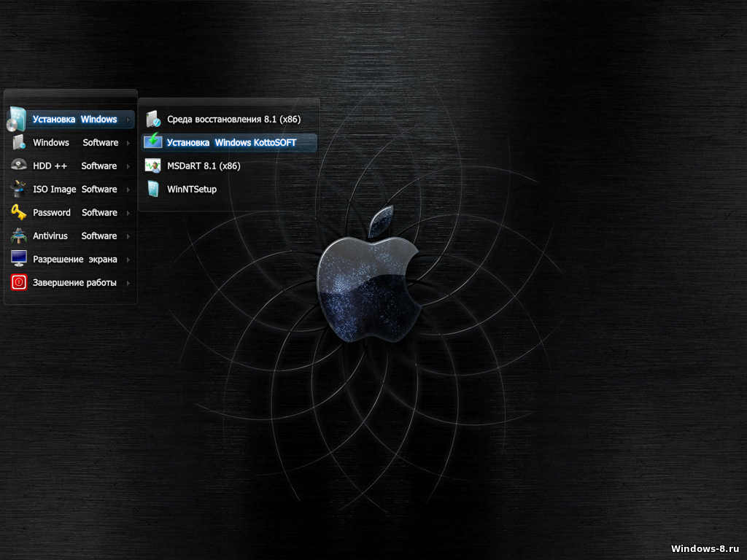Open the ISO Image Software menu entry

tap(71, 189)
